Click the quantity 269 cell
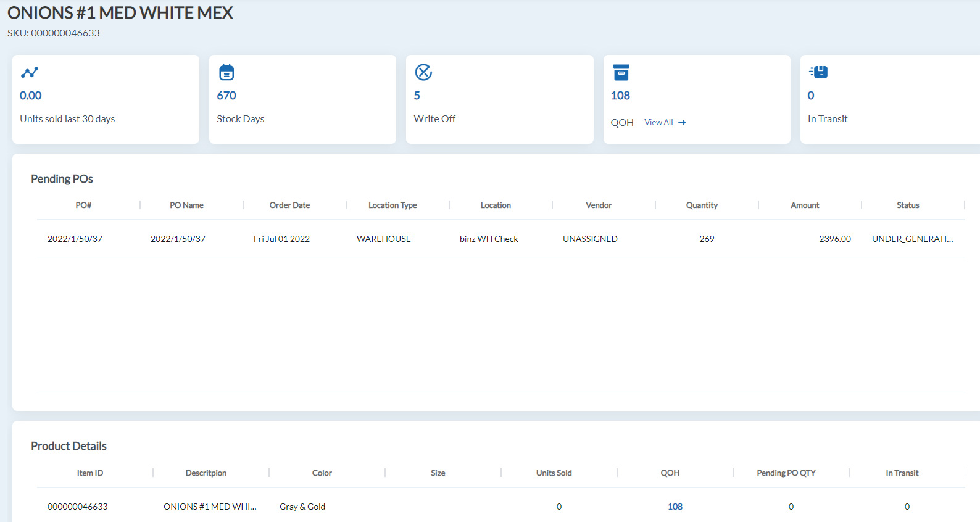The width and height of the screenshot is (980, 522). [x=707, y=239]
